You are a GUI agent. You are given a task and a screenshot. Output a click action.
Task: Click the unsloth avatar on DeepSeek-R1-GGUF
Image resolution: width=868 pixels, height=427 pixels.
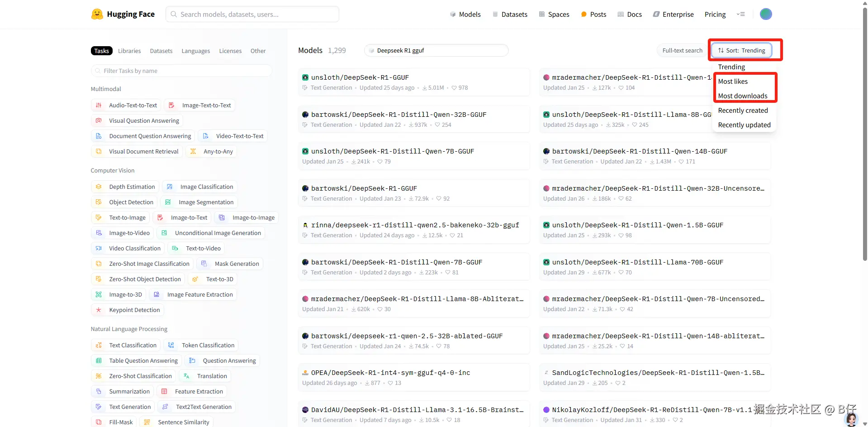coord(305,77)
